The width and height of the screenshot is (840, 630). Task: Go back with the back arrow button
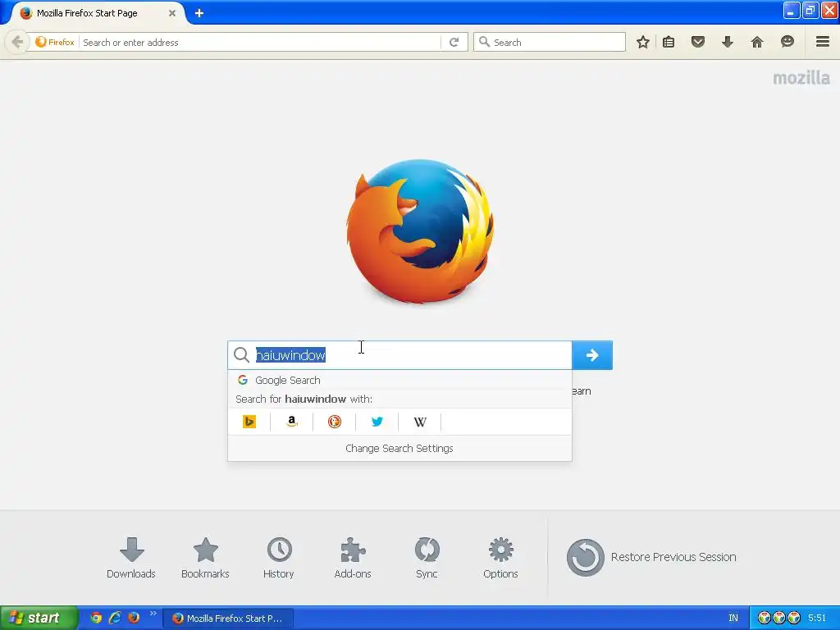tap(17, 42)
